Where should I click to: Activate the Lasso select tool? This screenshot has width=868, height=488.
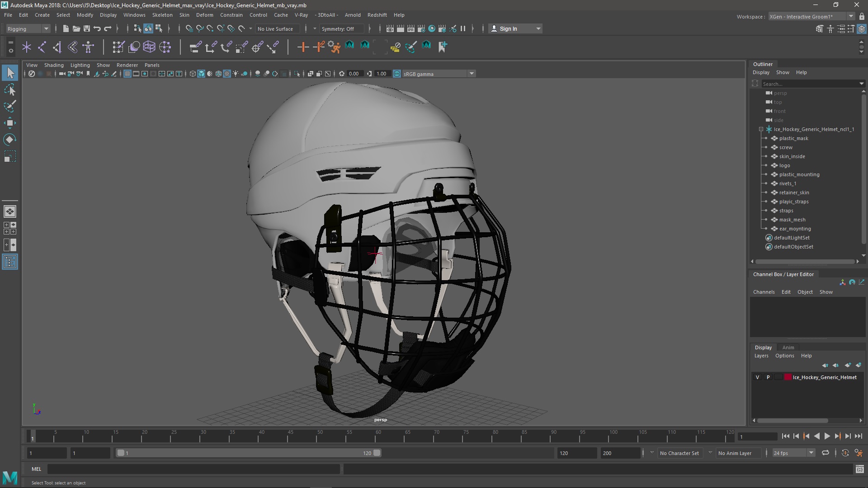click(x=10, y=89)
